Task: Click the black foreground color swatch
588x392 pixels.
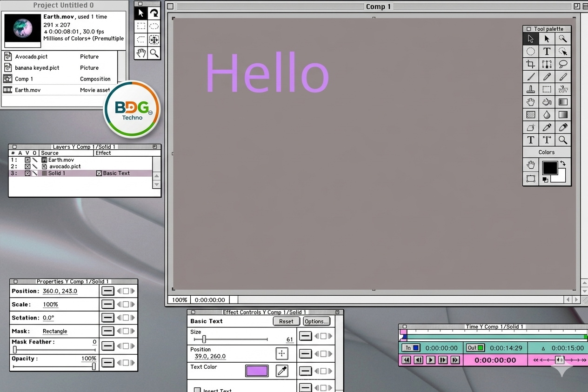Action: click(x=550, y=168)
